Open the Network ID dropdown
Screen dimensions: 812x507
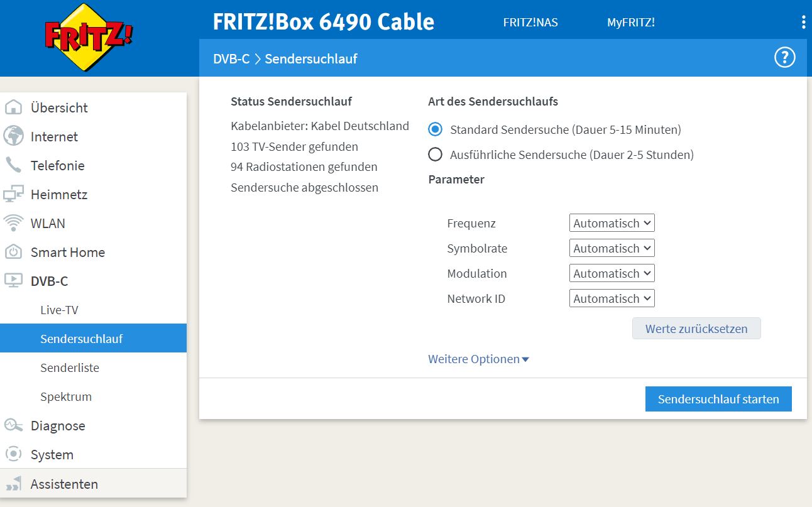612,298
